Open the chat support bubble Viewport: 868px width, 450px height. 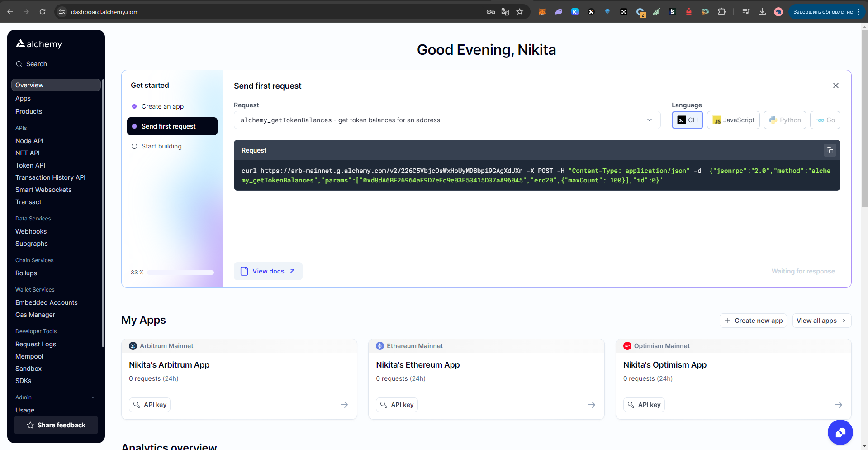point(840,432)
